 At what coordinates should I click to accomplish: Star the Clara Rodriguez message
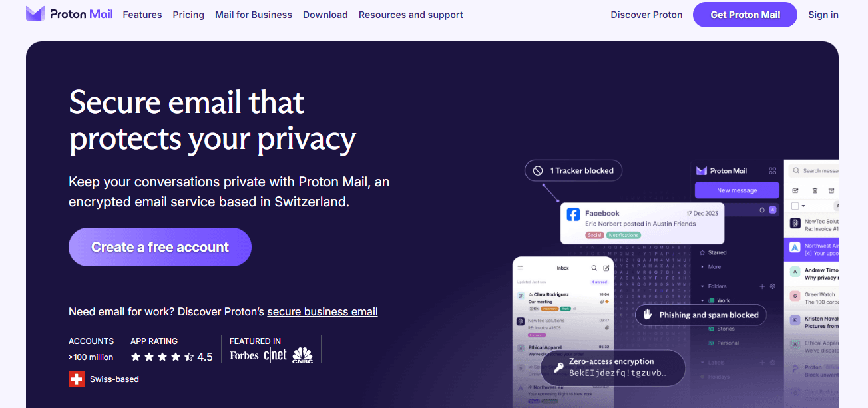pos(607,302)
